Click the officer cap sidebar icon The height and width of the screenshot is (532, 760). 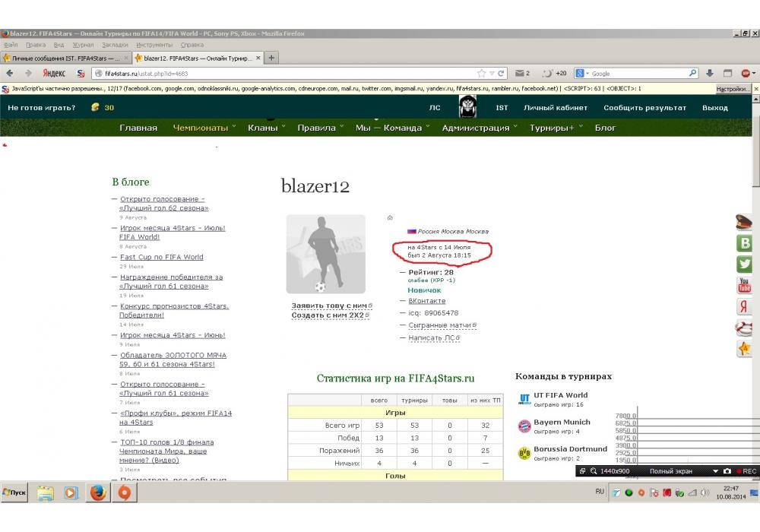pyautogui.click(x=744, y=223)
